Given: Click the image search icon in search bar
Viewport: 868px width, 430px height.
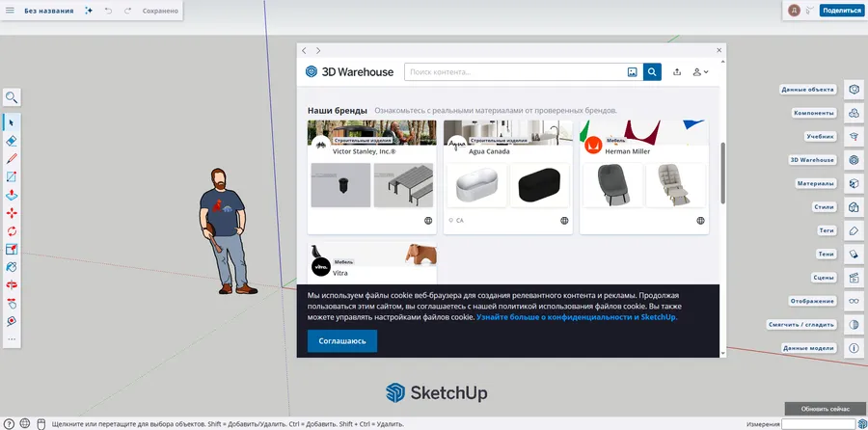Looking at the screenshot, I should (632, 72).
